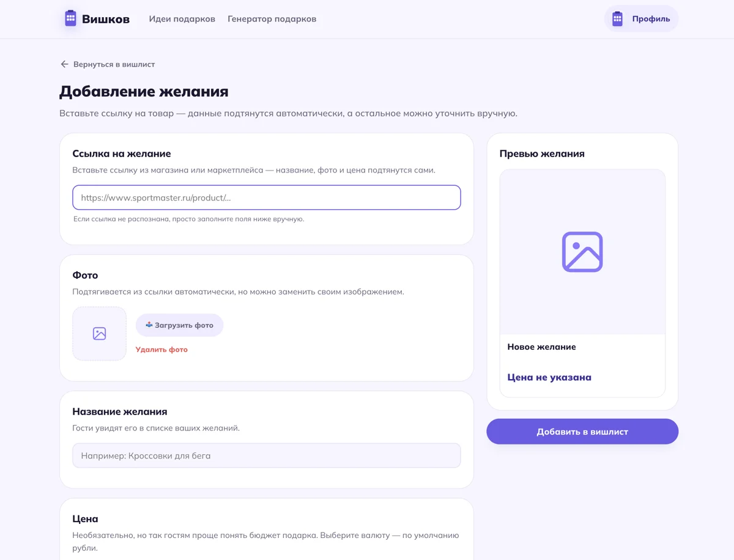Go to Вишков home via brand name
Image resolution: width=734 pixels, height=560 pixels.
[x=106, y=19]
